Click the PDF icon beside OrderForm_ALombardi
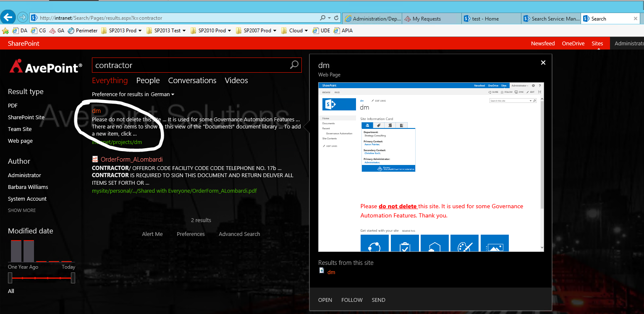 click(94, 159)
